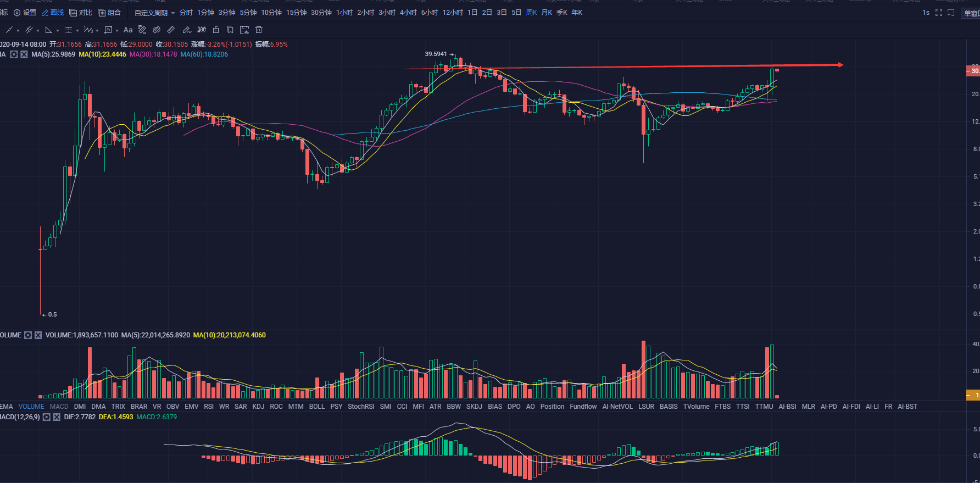Close the MACD indicator panel
The height and width of the screenshot is (483, 980).
point(57,417)
